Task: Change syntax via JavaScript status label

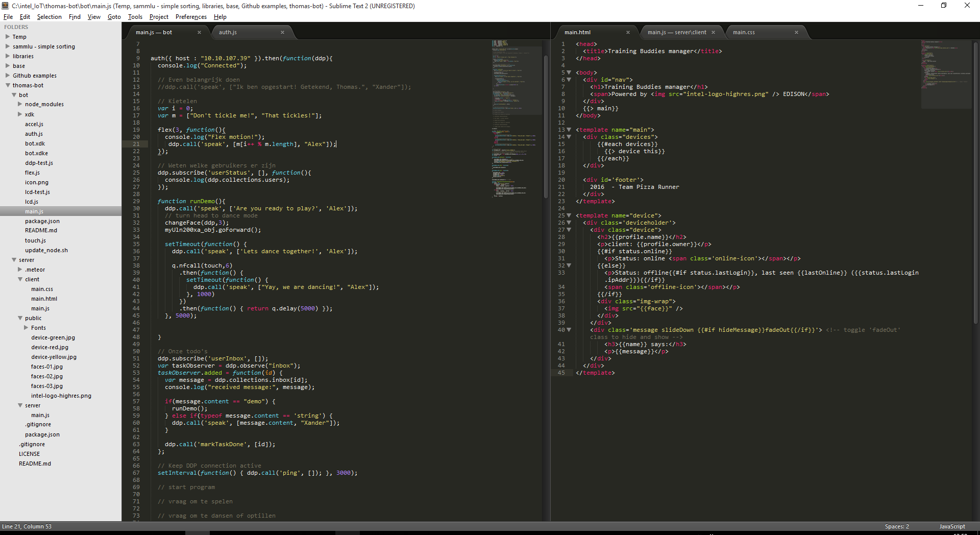Action: [952, 526]
